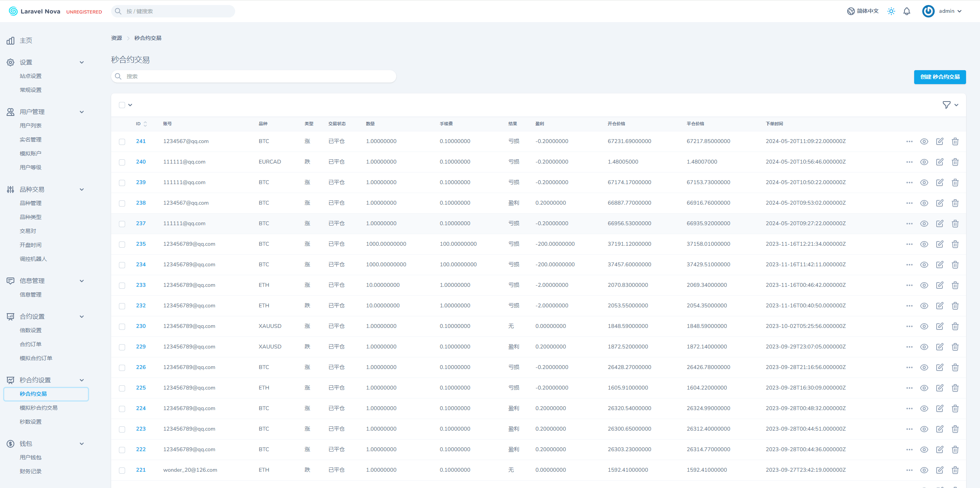This screenshot has height=488, width=980.
Task: Collapse the 用户管理 sidebar section
Action: 82,112
